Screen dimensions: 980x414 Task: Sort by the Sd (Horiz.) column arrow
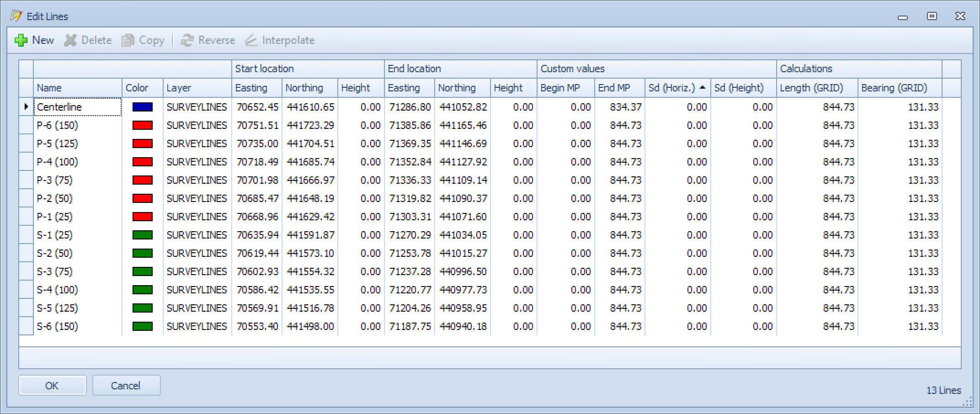(x=702, y=88)
